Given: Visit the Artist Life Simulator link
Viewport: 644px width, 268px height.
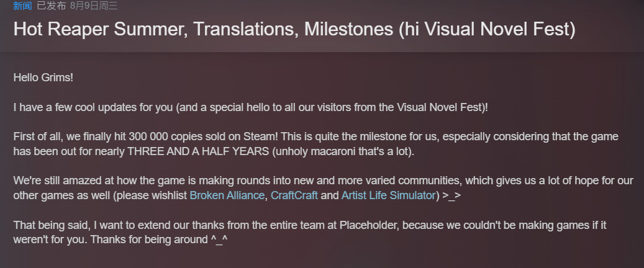Looking at the screenshot, I should pyautogui.click(x=388, y=195).
